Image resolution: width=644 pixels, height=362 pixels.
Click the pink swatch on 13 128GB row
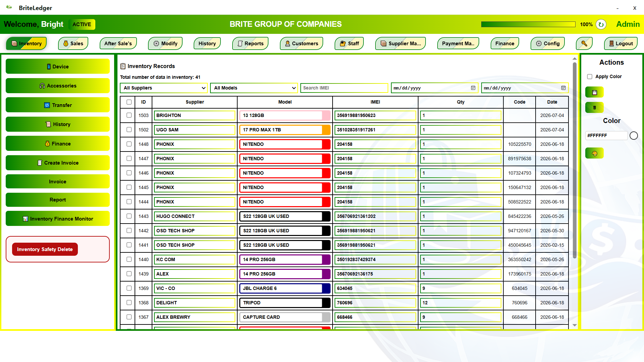(326, 115)
